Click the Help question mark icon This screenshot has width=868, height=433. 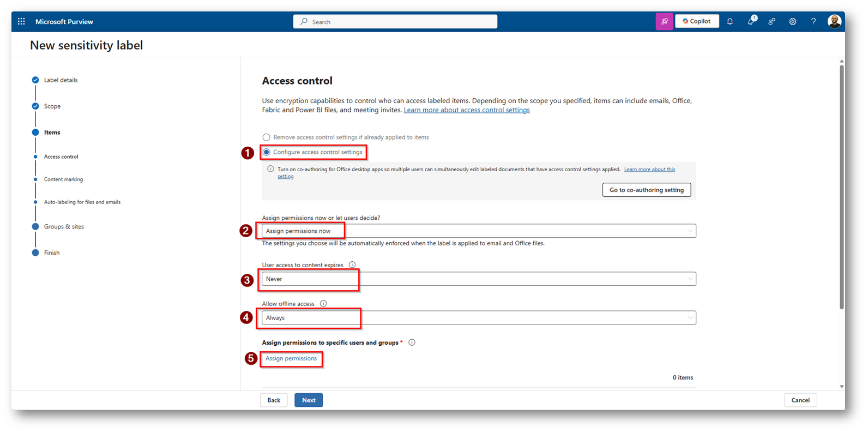(x=813, y=22)
